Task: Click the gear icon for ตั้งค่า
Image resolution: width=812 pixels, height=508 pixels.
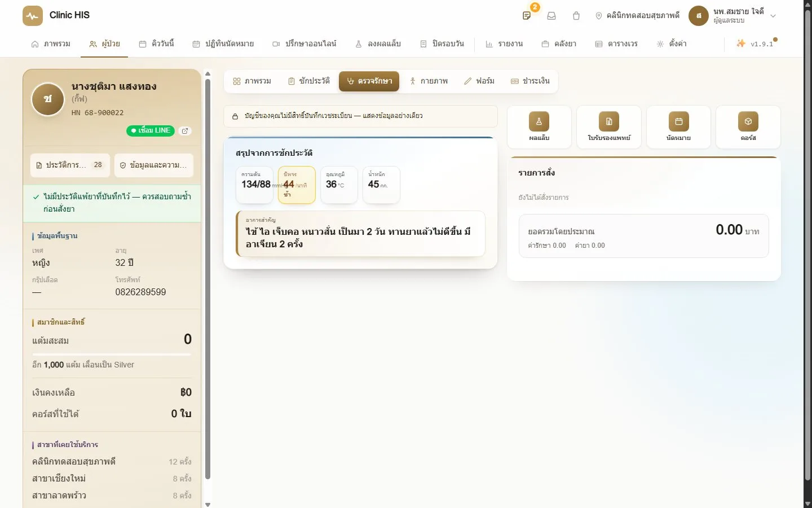Action: click(660, 44)
